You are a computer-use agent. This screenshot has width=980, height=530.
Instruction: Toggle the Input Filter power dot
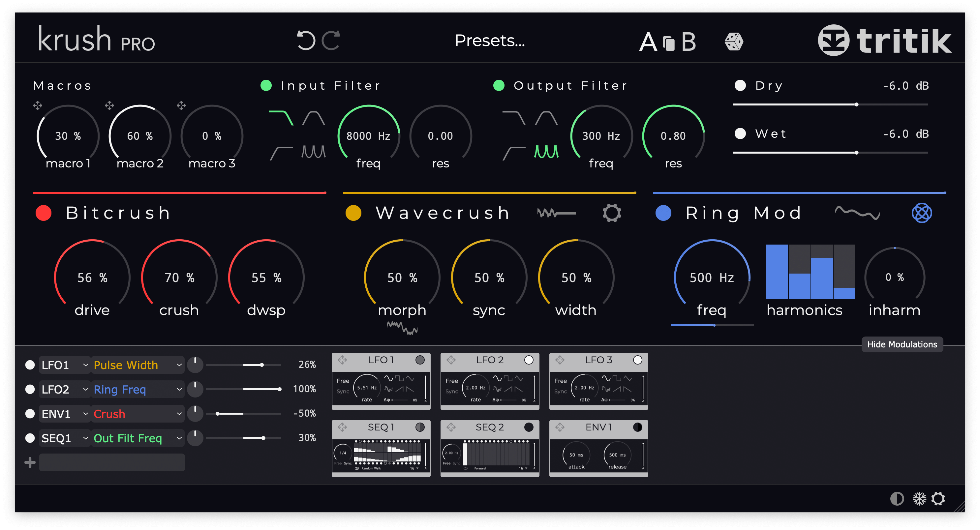266,86
